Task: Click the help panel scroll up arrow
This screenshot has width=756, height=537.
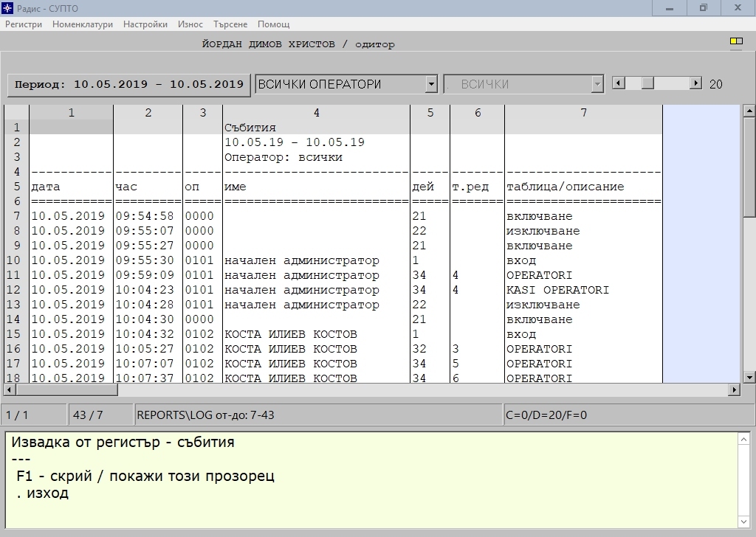Action: (744, 439)
